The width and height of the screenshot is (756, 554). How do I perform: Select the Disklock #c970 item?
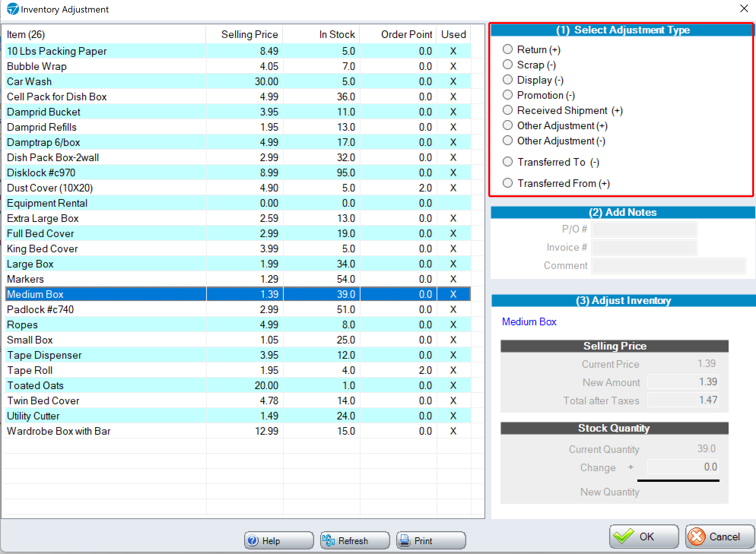238,173
